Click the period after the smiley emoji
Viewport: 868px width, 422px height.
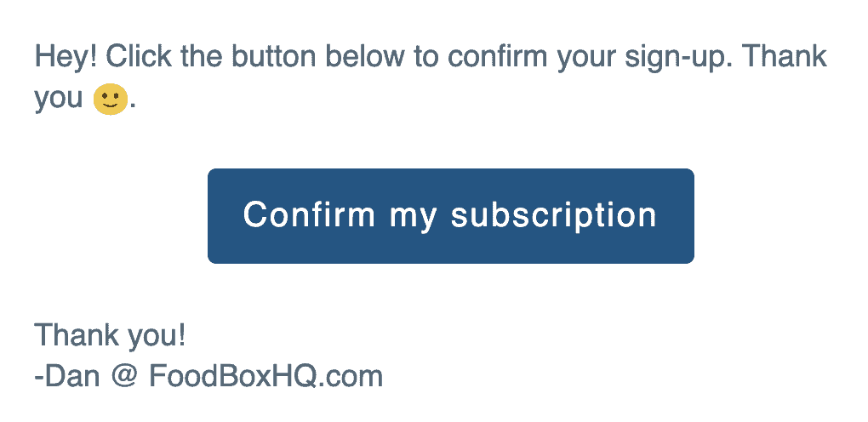coord(133,107)
